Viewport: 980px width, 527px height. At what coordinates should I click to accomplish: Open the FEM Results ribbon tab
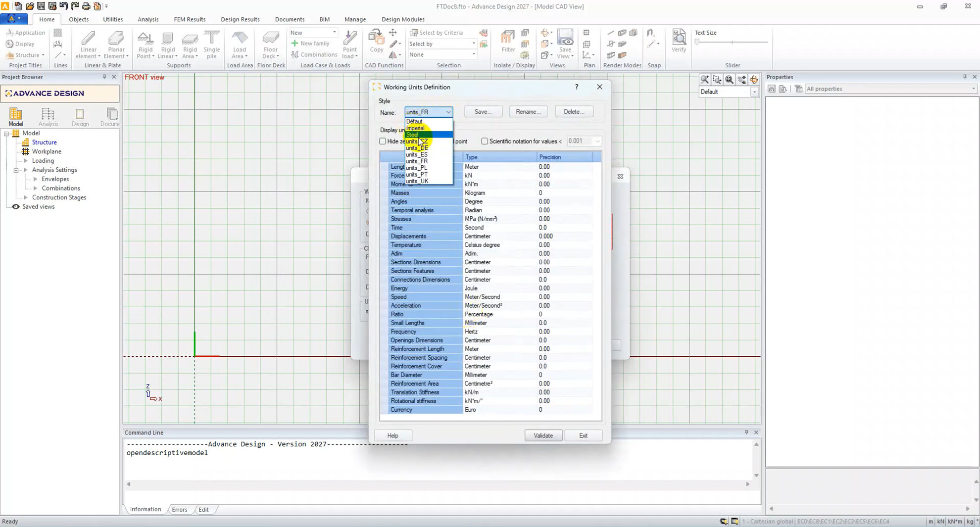190,19
